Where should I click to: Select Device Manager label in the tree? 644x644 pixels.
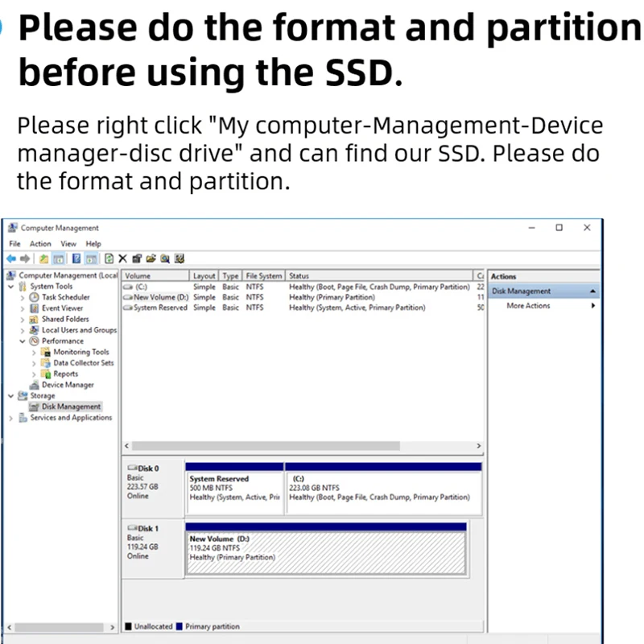coord(68,385)
